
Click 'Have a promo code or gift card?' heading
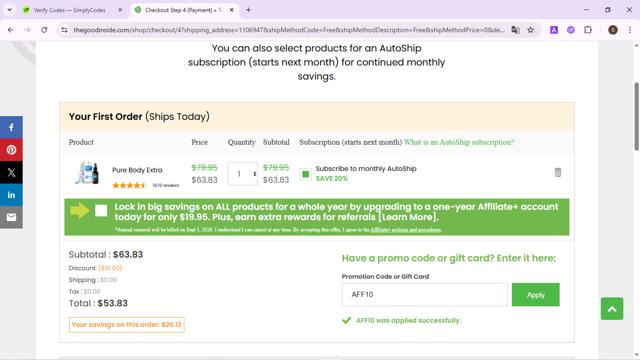pyautogui.click(x=449, y=258)
